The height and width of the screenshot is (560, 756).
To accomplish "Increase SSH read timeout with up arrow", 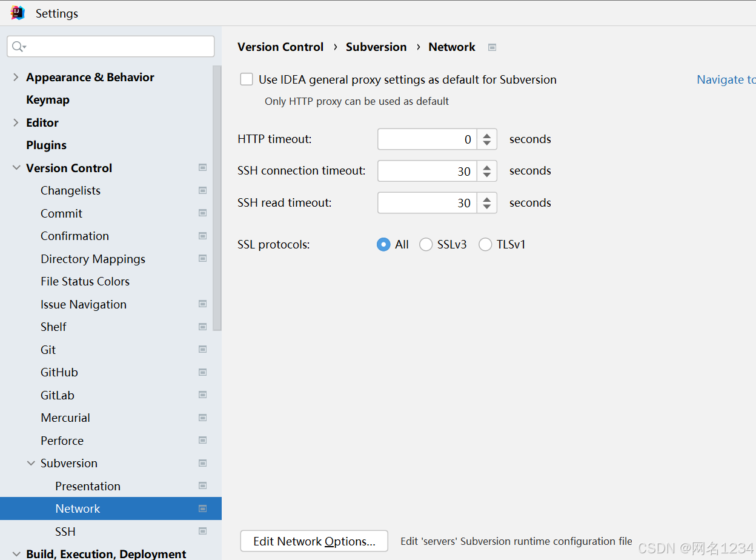I will 487,199.
